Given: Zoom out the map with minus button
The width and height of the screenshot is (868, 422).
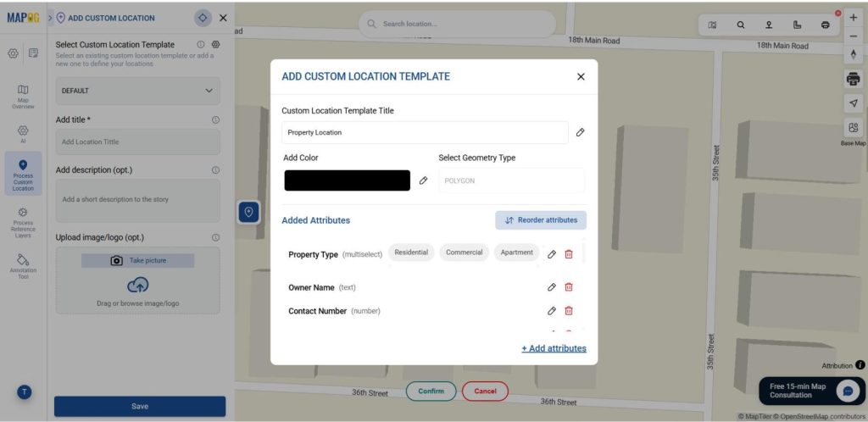Looking at the screenshot, I should tap(853, 36).
